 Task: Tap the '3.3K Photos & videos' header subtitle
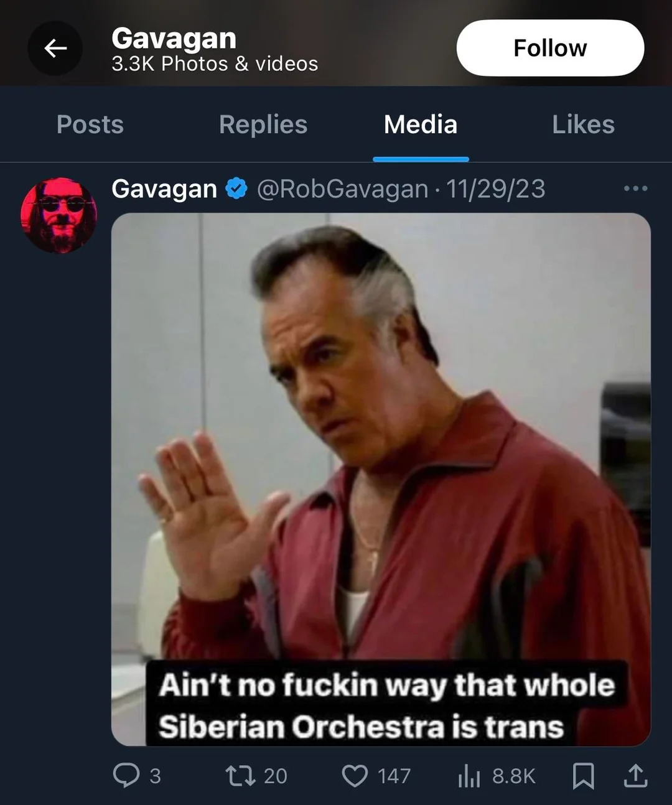(x=215, y=63)
